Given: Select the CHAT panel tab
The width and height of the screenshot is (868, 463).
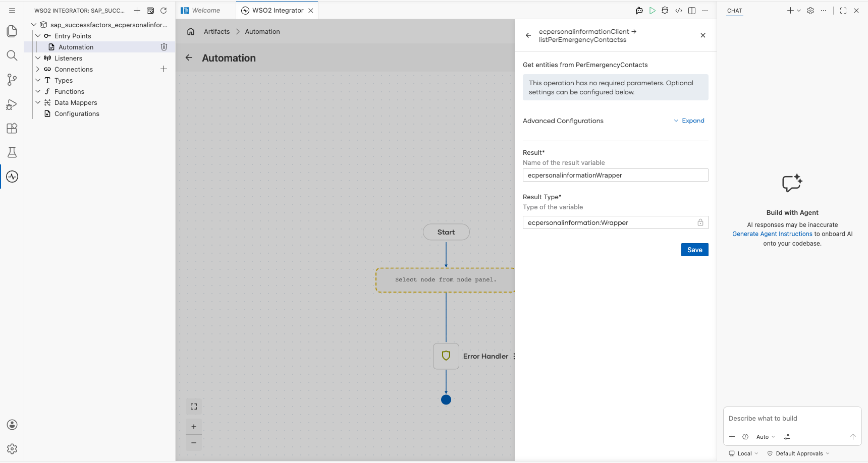Looking at the screenshot, I should (x=735, y=11).
